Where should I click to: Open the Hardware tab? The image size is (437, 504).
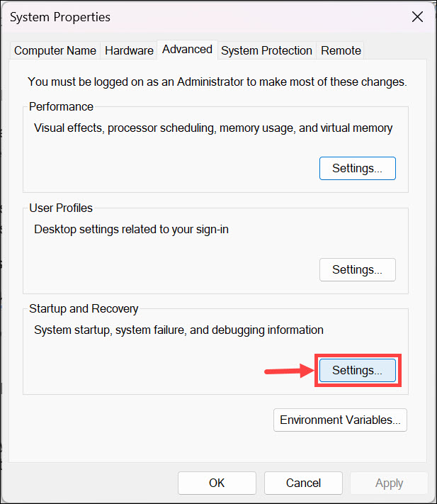pyautogui.click(x=129, y=50)
